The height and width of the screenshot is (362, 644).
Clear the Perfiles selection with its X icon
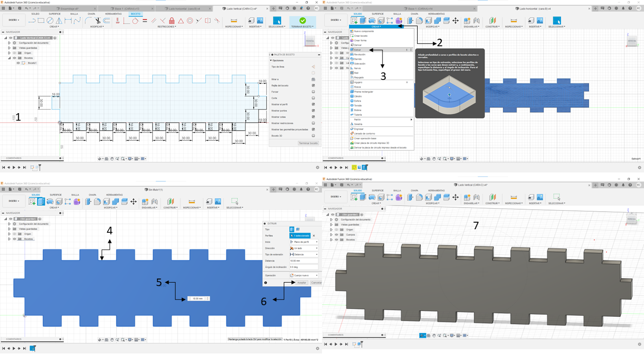[x=314, y=235]
